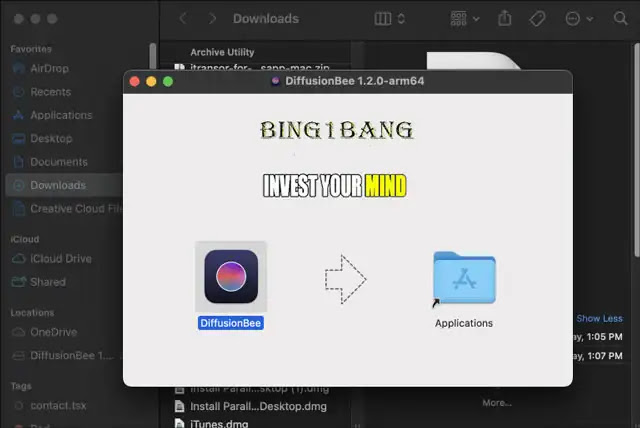Image resolution: width=640 pixels, height=428 pixels.
Task: Click the Tags section header
Action: click(x=21, y=386)
